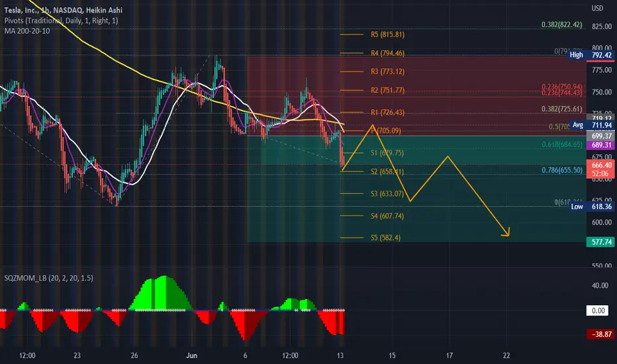The image size is (617, 364).
Task: Click the 22 date on time axis
Action: coord(506,355)
